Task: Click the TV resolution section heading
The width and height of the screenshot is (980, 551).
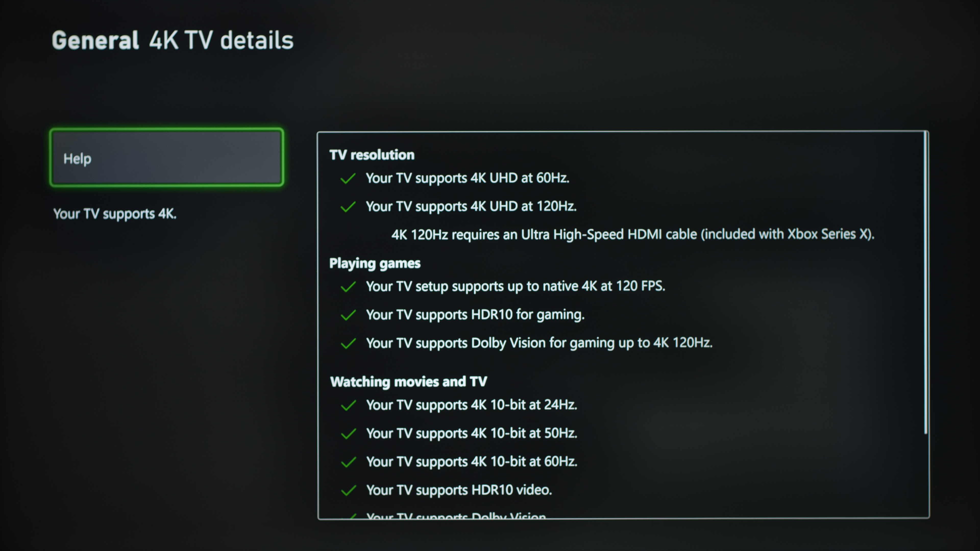Action: point(372,155)
